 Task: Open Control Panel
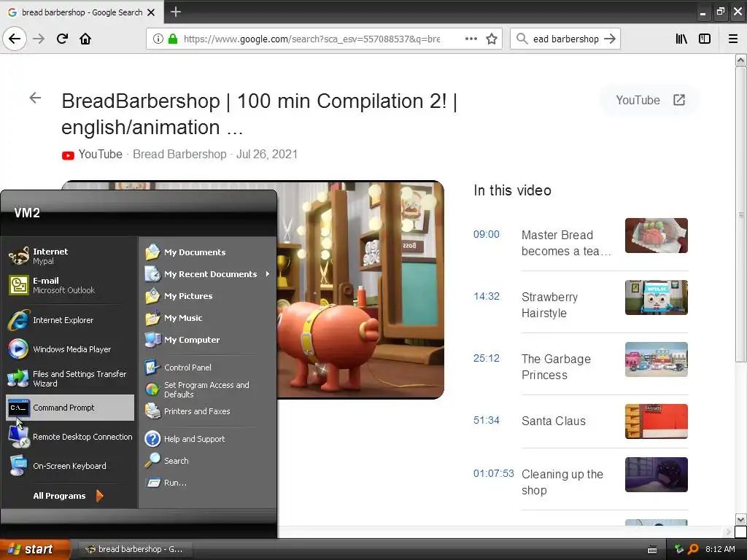coord(208,367)
